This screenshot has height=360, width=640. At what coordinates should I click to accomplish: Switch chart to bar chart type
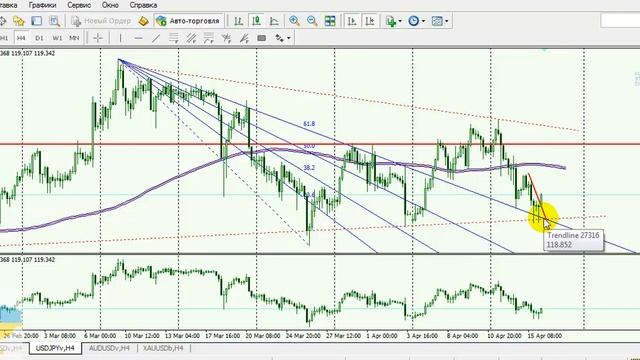coord(238,21)
